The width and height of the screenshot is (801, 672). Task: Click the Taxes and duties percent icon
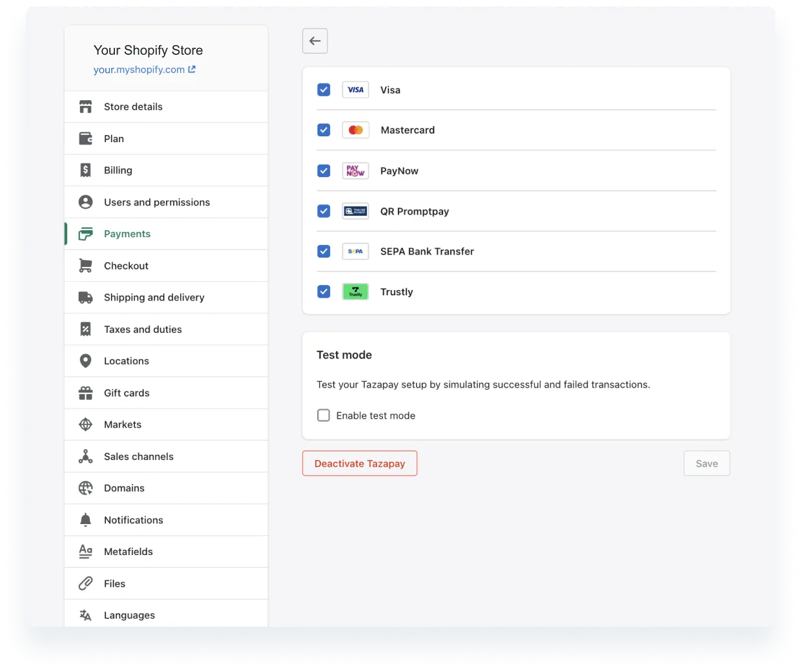(x=85, y=329)
